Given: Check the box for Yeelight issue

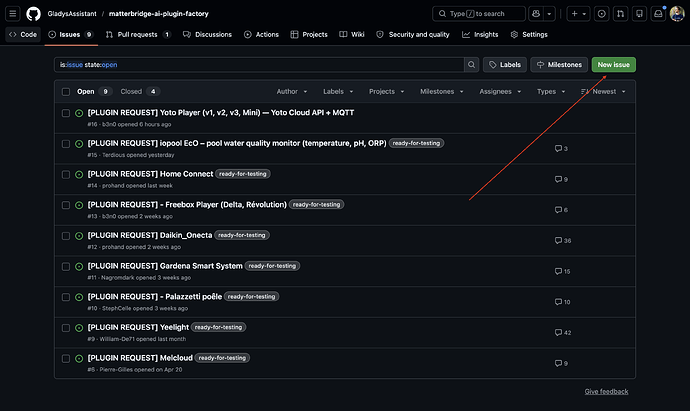Looking at the screenshot, I should coord(66,328).
